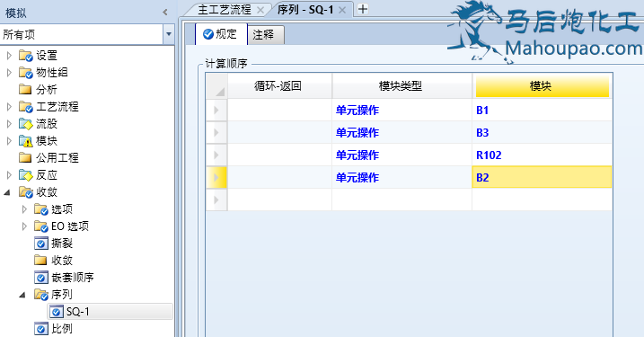
Task: Click the 模块类型 column header
Action: click(x=401, y=86)
